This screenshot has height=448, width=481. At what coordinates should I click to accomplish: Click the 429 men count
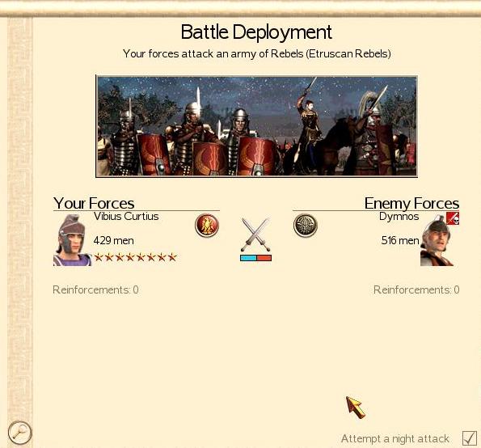pyautogui.click(x=113, y=240)
